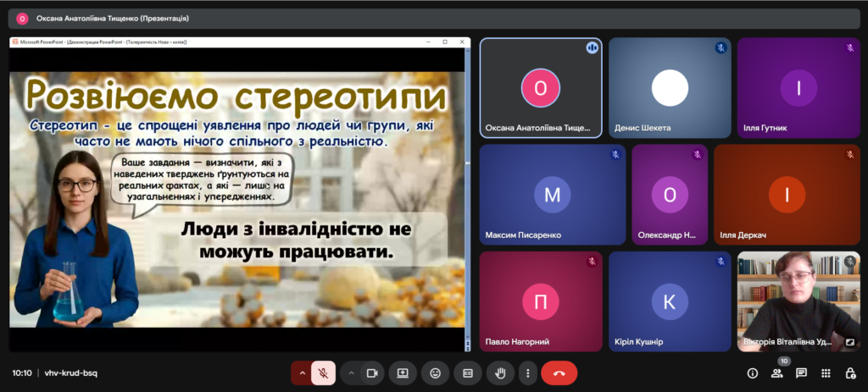
Task: Open more options three-dot menu
Action: pos(527,373)
